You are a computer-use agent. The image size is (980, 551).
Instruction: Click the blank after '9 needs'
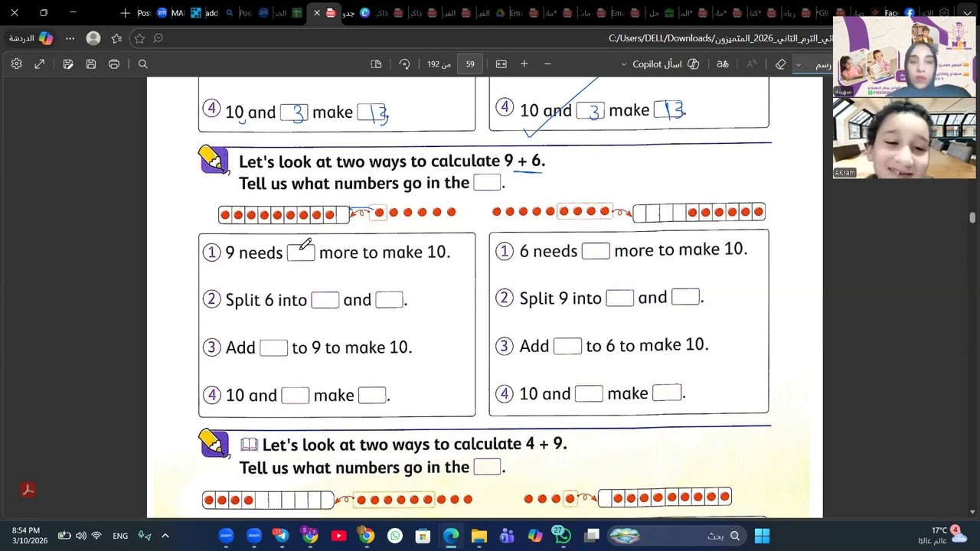301,253
